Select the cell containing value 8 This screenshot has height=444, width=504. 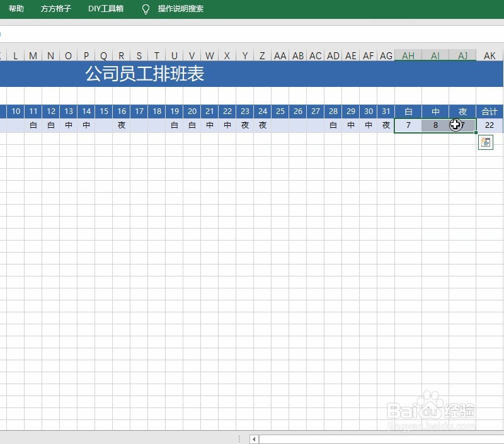coord(435,125)
